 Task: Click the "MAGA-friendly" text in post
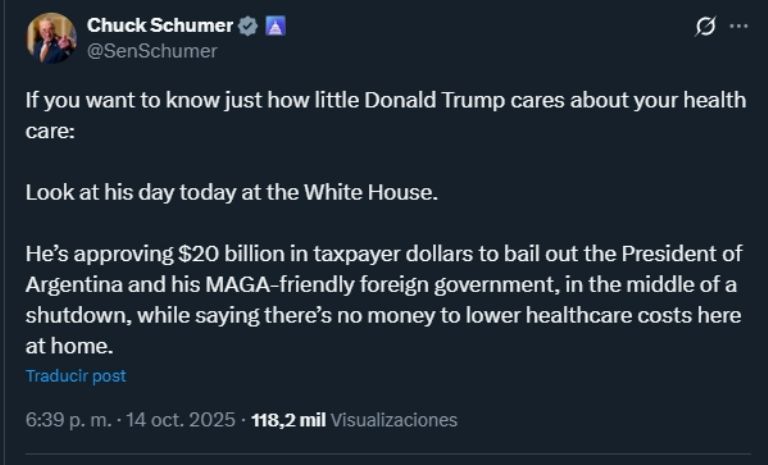(x=269, y=285)
